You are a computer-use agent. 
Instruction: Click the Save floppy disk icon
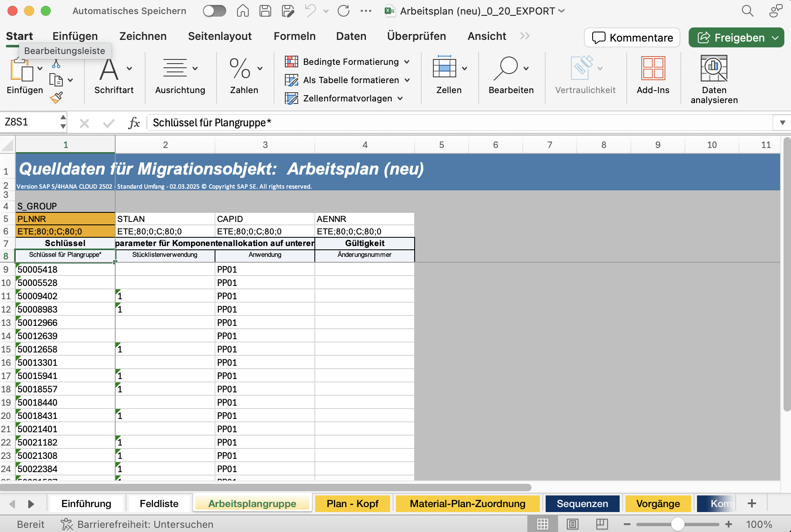pos(265,11)
